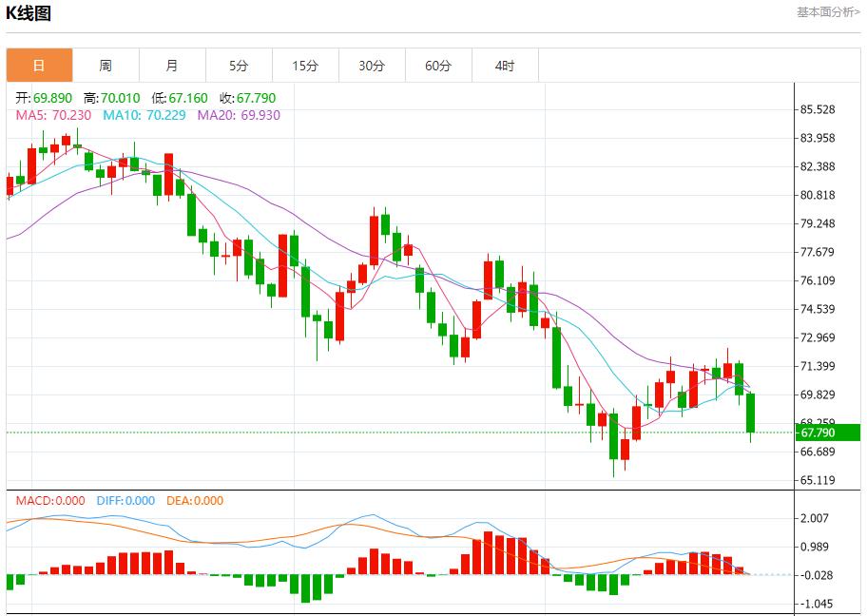Select the 15分 fifteen-minute interval
The height and width of the screenshot is (616, 867).
click(x=304, y=66)
